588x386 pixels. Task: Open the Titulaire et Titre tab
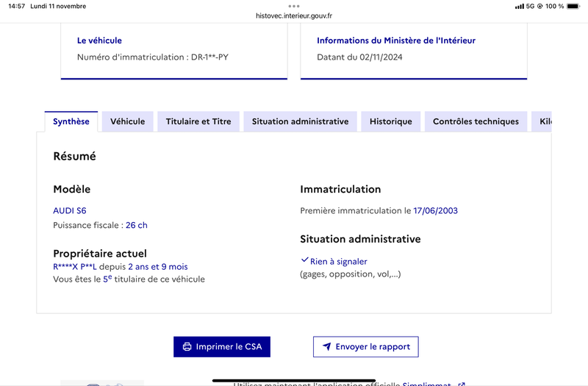coord(198,121)
